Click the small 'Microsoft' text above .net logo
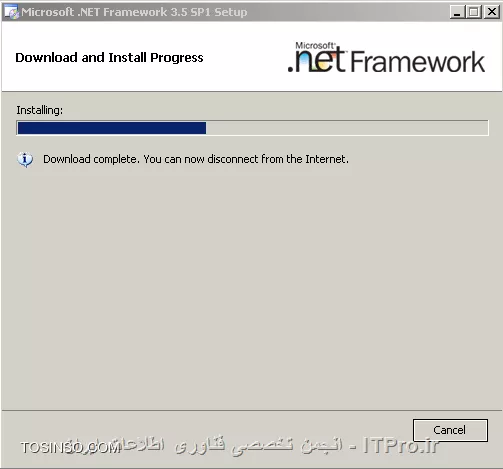Image resolution: width=503 pixels, height=469 pixels. tap(315, 45)
